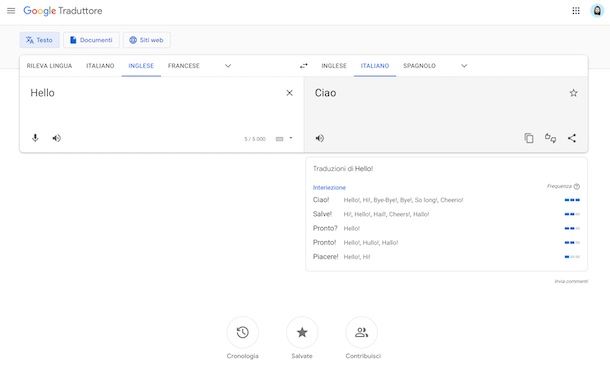Click the Google Traduttore logo
The image size is (610, 377).
(x=63, y=11)
